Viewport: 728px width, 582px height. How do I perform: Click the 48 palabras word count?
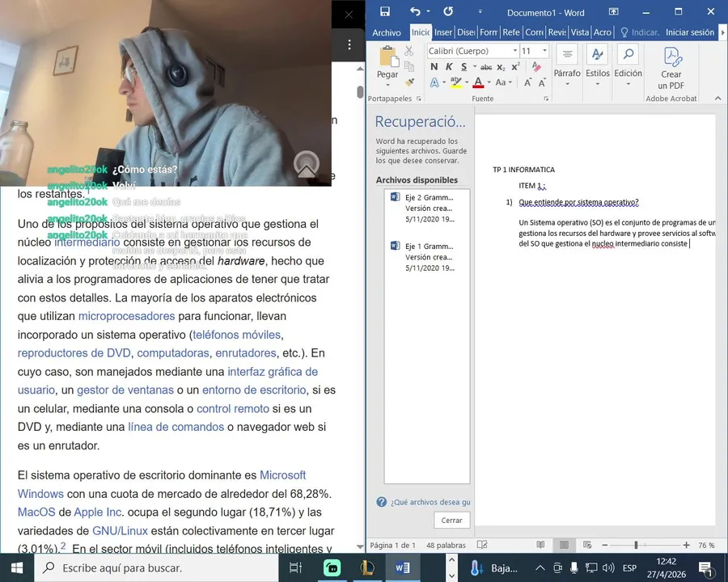pos(446,546)
